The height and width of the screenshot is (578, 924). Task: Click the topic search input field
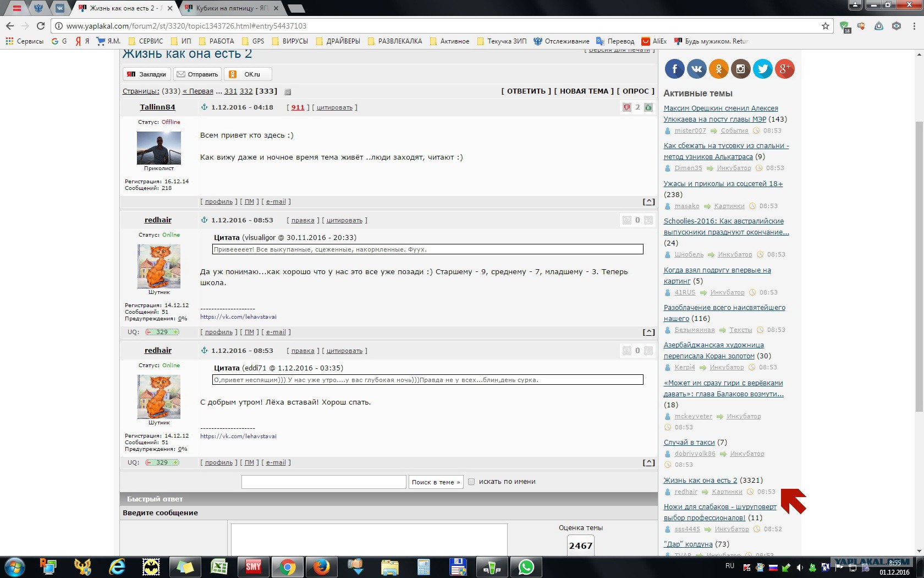click(x=324, y=482)
